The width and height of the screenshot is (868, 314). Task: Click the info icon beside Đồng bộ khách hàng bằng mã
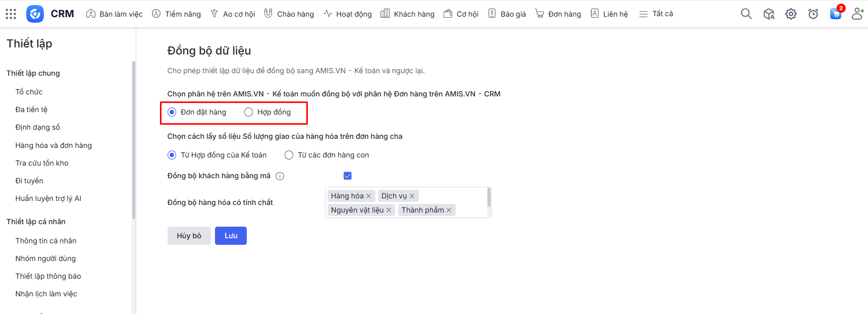280,176
